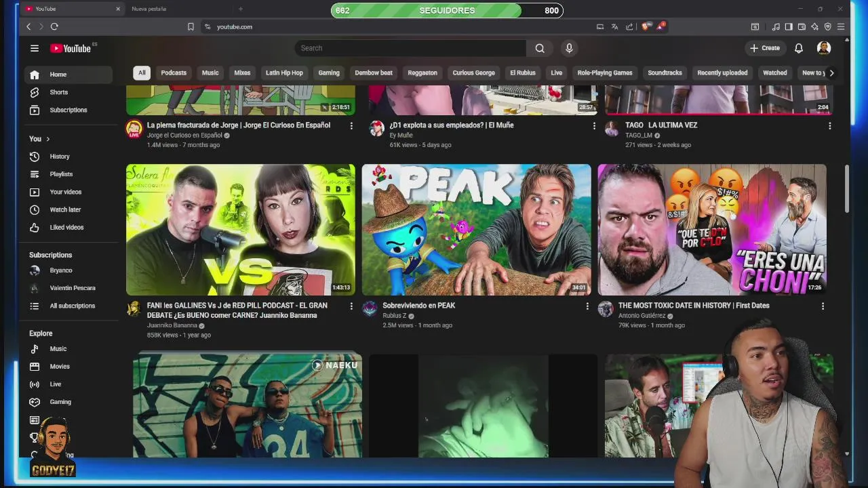Select the Watched chip
Screen dimensions: 868x488
[775, 73]
